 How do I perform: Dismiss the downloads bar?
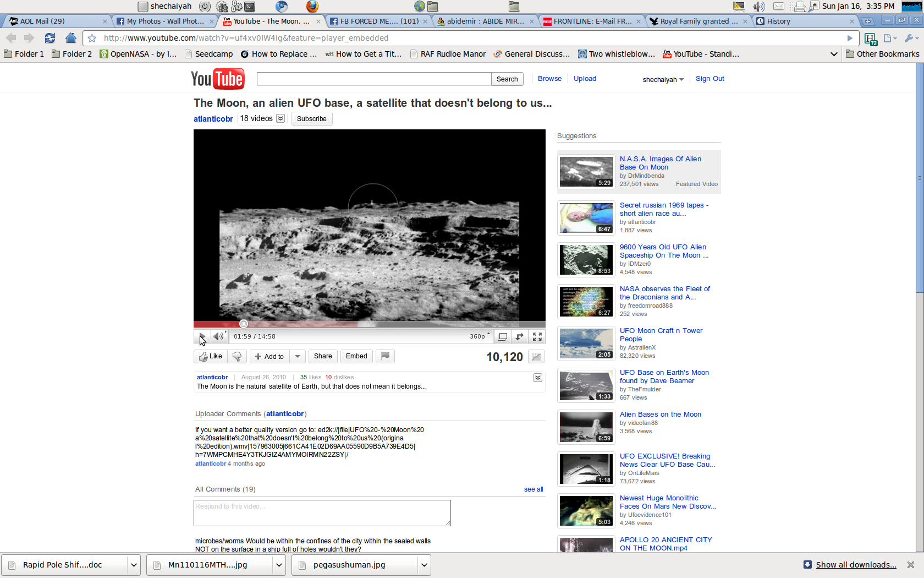911,565
